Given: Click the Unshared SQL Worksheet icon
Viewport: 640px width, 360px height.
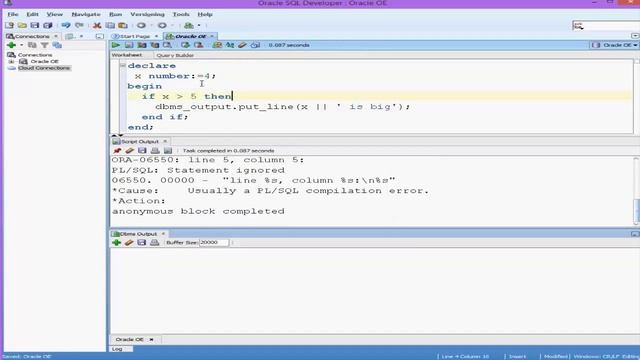Looking at the screenshot, I should (217, 45).
